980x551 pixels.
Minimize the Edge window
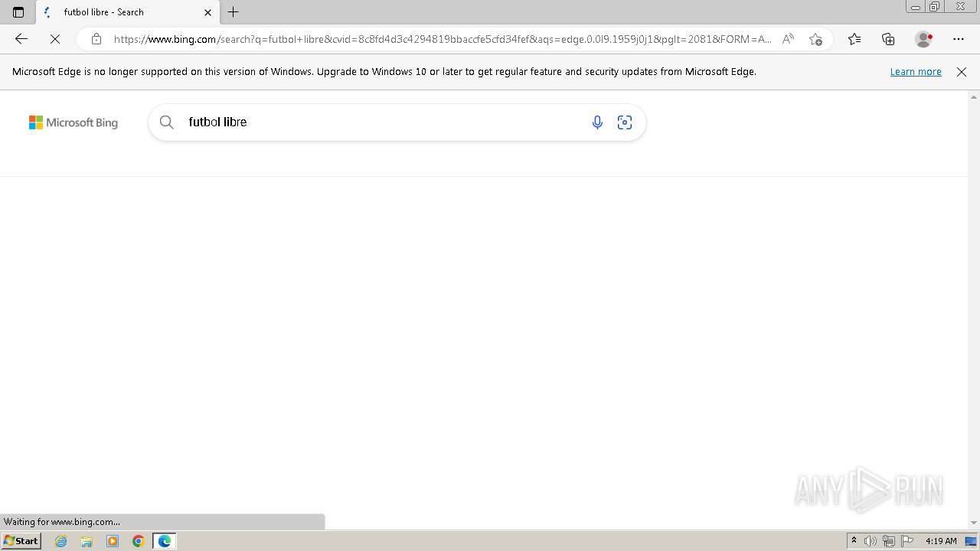click(x=916, y=7)
